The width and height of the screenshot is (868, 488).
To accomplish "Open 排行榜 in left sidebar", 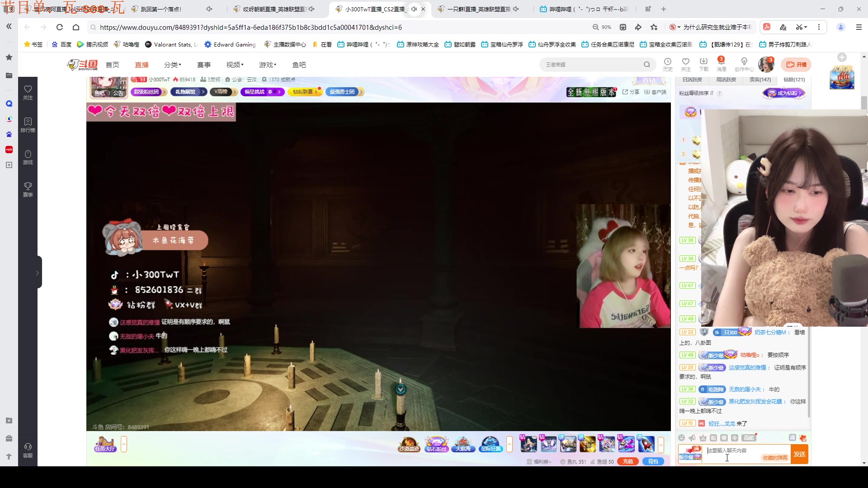I will pos(28,125).
